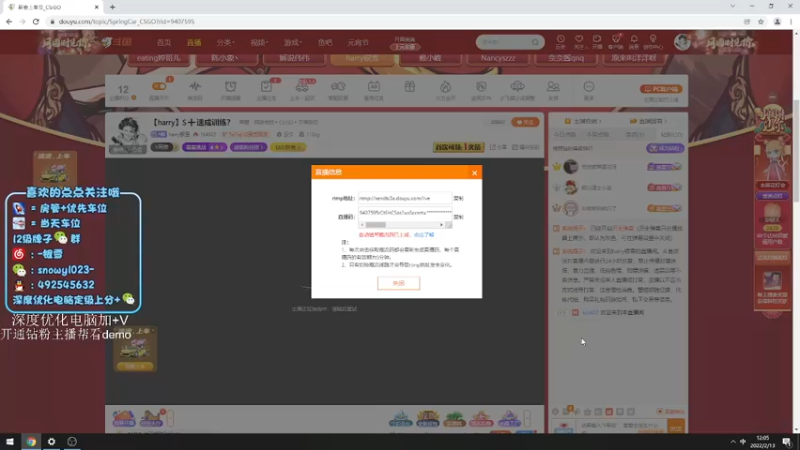Click the red square icon in chat toolbar
Image resolution: width=800 pixels, height=450 pixels.
click(609, 411)
